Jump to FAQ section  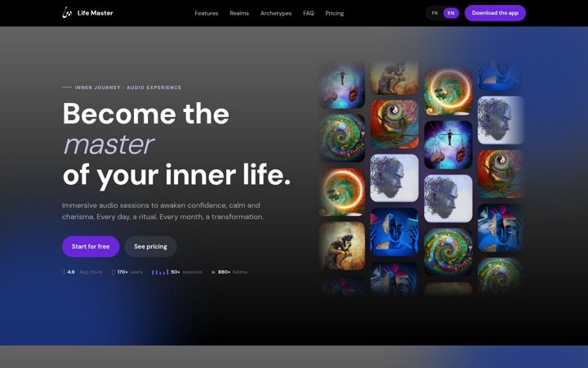tap(308, 13)
